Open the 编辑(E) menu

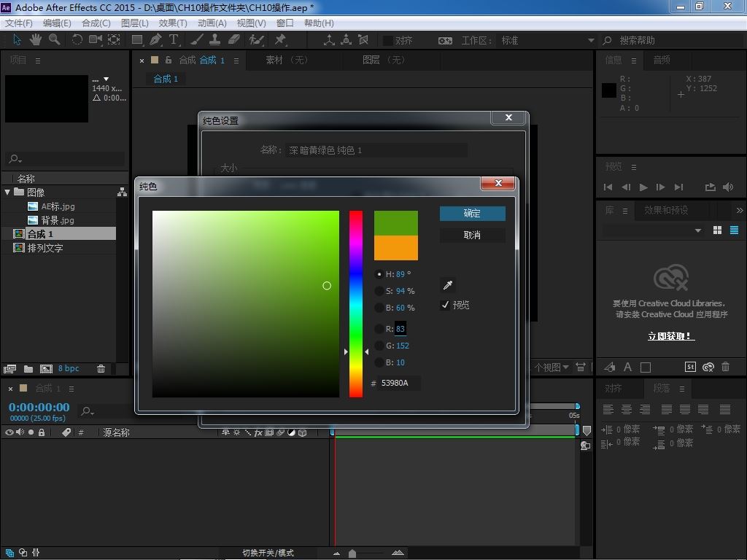57,23
